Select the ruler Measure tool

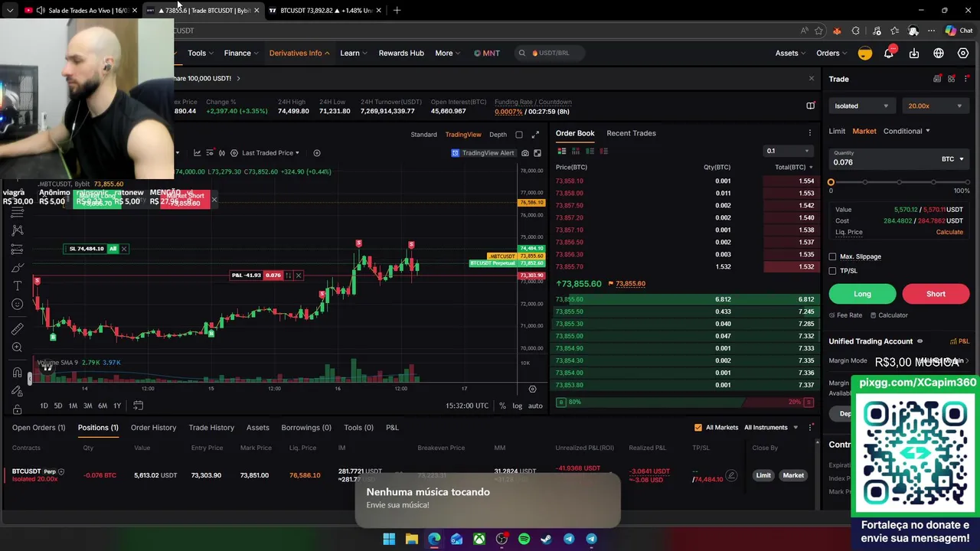tap(17, 329)
